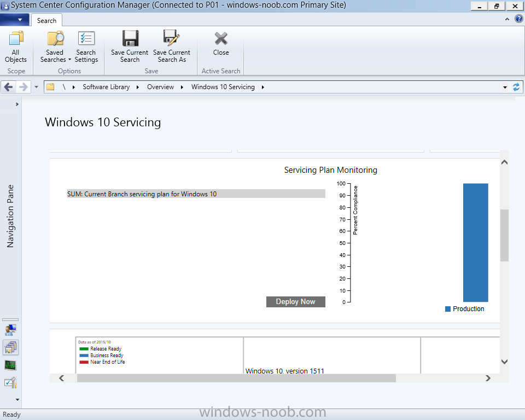Expand the Software Library breadcrumb arrow
Image resolution: width=525 pixels, height=420 pixels.
click(138, 87)
